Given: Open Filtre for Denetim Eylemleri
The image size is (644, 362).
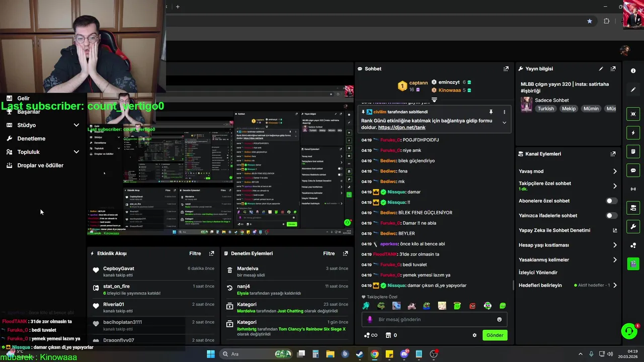Looking at the screenshot, I should (x=329, y=253).
